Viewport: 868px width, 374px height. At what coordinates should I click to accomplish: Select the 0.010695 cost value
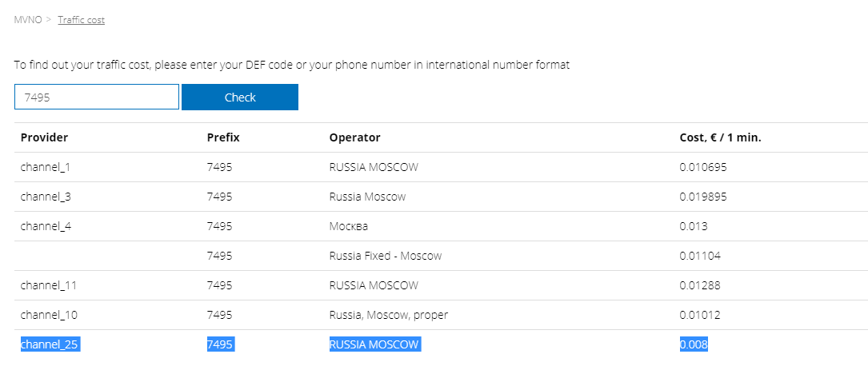click(703, 167)
